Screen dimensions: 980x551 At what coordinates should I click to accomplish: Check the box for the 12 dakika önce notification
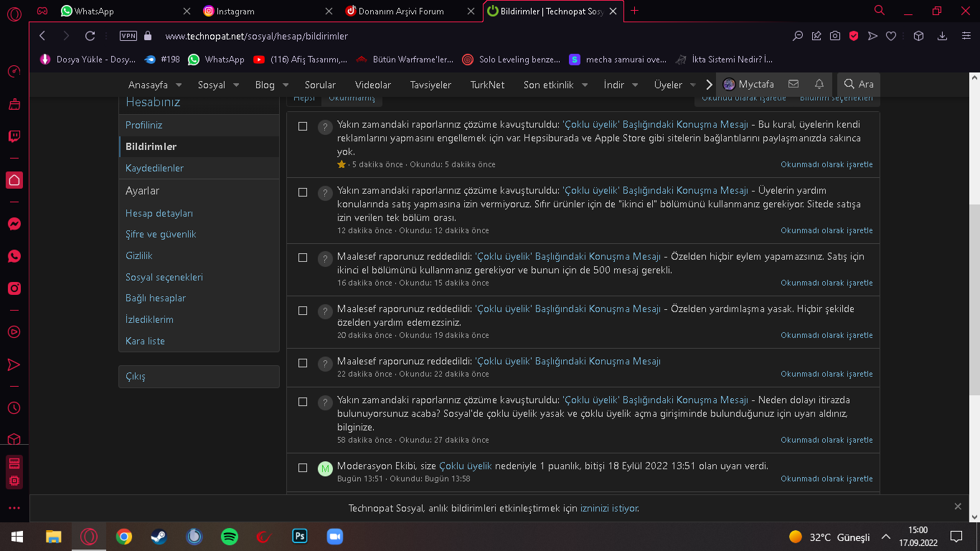pyautogui.click(x=303, y=192)
